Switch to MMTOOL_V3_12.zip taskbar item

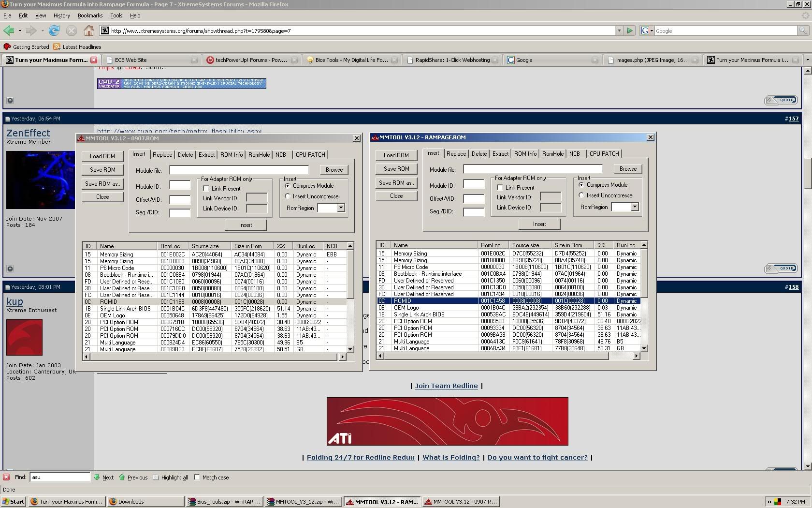coord(304,502)
